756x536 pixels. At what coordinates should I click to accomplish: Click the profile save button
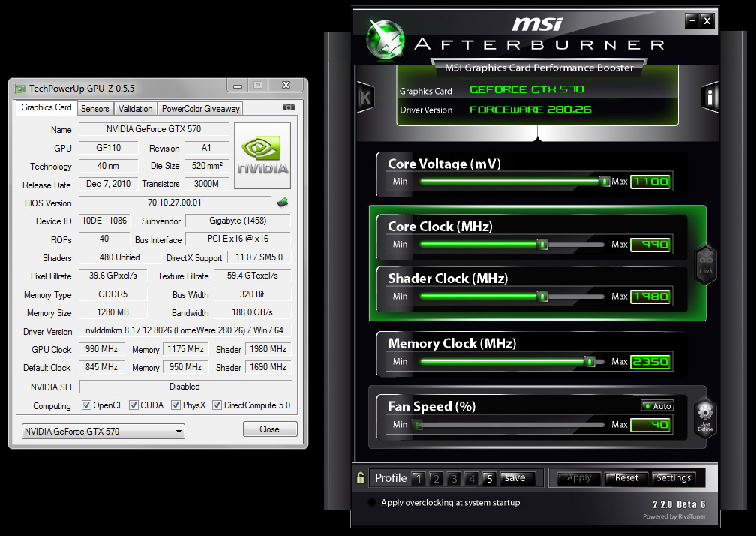click(517, 478)
